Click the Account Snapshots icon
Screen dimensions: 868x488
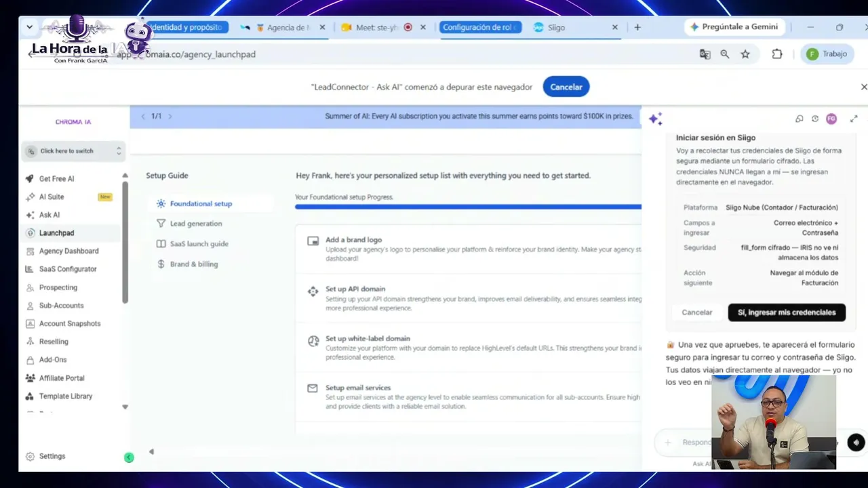coord(30,323)
